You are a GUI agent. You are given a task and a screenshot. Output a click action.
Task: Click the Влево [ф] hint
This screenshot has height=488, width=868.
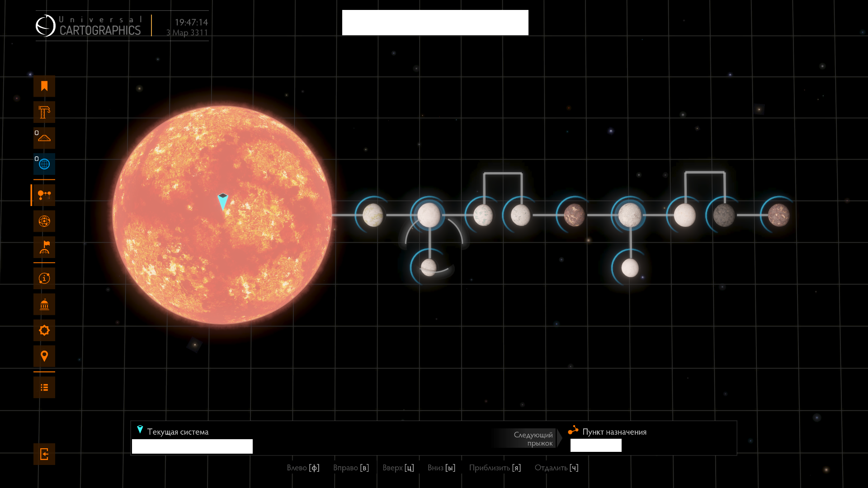point(303,468)
